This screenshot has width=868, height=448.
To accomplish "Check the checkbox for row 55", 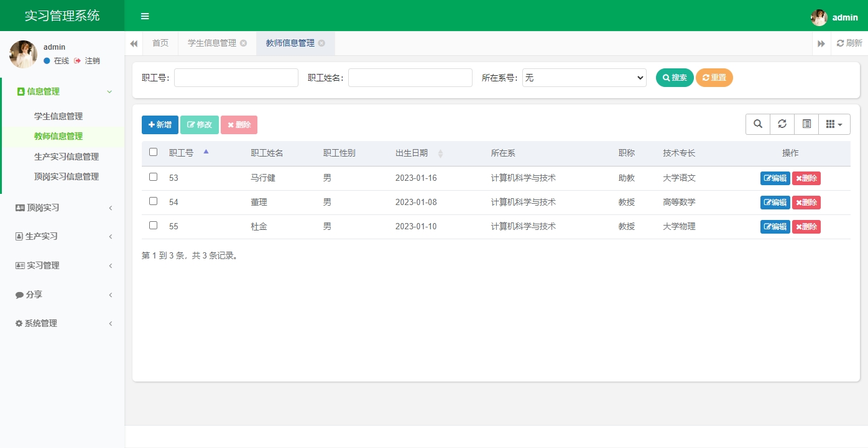I will [x=154, y=226].
